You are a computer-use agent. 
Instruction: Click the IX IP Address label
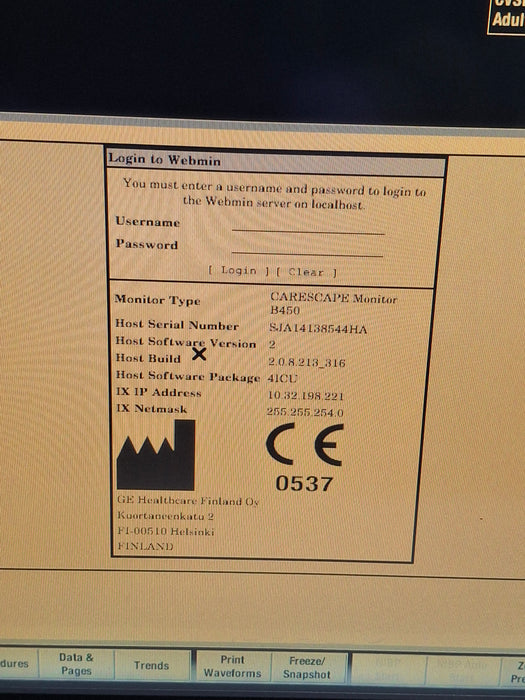tap(159, 392)
